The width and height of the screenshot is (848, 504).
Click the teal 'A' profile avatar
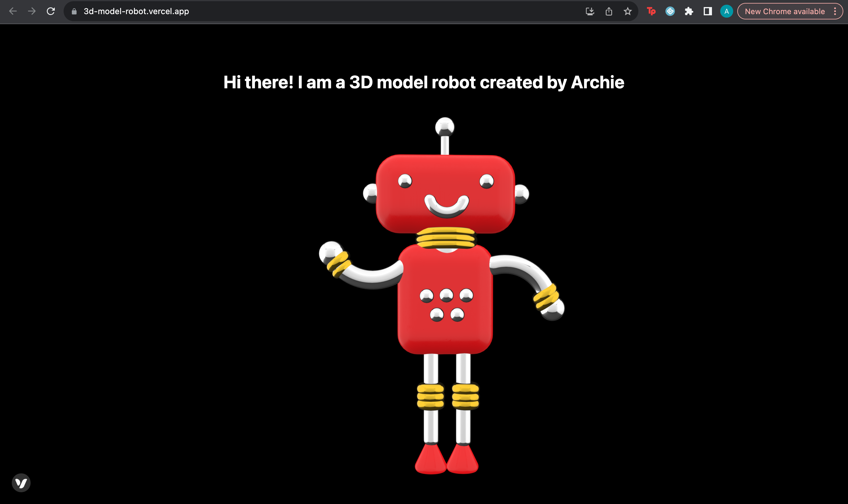click(x=726, y=11)
